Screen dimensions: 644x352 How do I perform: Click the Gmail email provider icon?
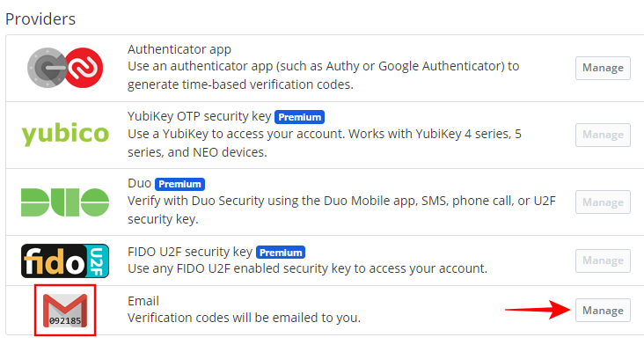click(x=65, y=310)
